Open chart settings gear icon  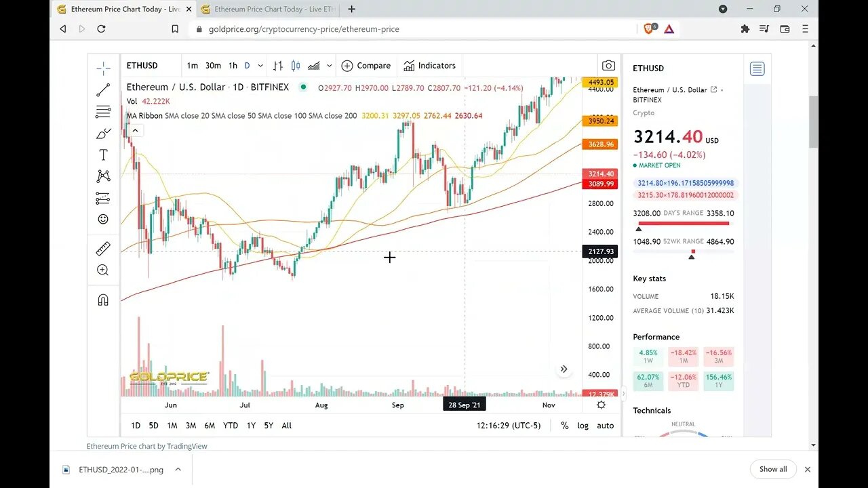(x=601, y=405)
